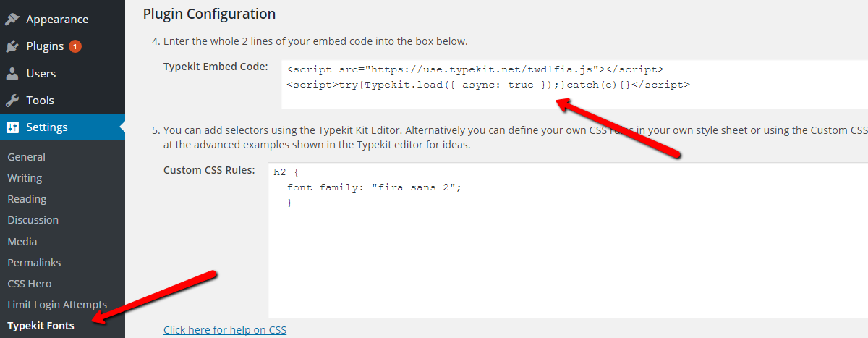Open General settings

[26, 157]
